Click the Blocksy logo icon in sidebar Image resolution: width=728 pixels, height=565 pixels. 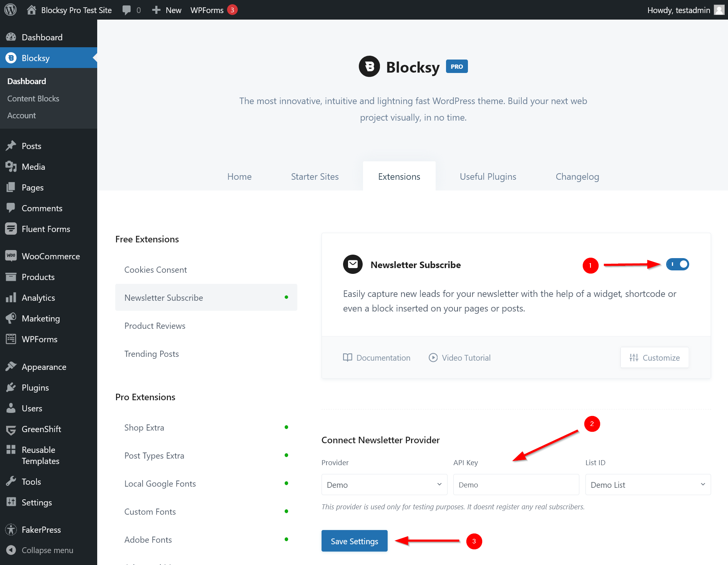[x=11, y=58]
